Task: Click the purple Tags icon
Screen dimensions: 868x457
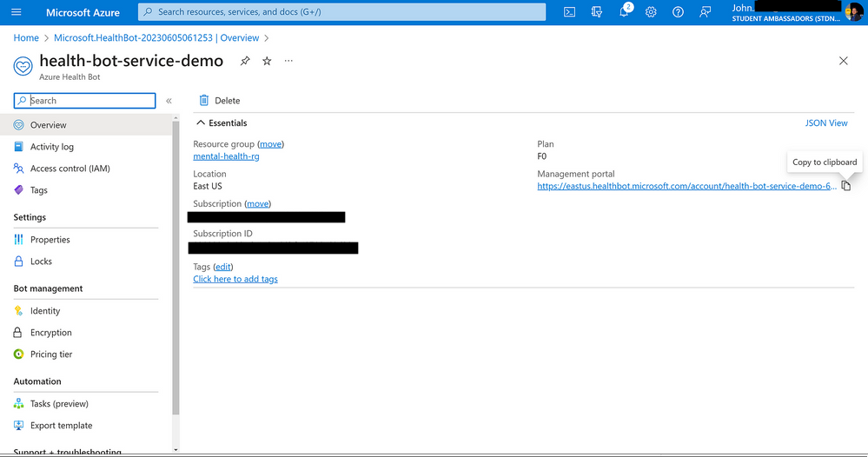Action: (18, 189)
